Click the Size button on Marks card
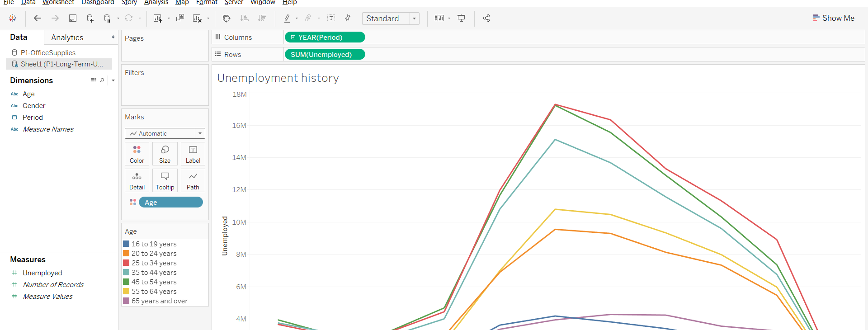868x330 pixels. (165, 154)
